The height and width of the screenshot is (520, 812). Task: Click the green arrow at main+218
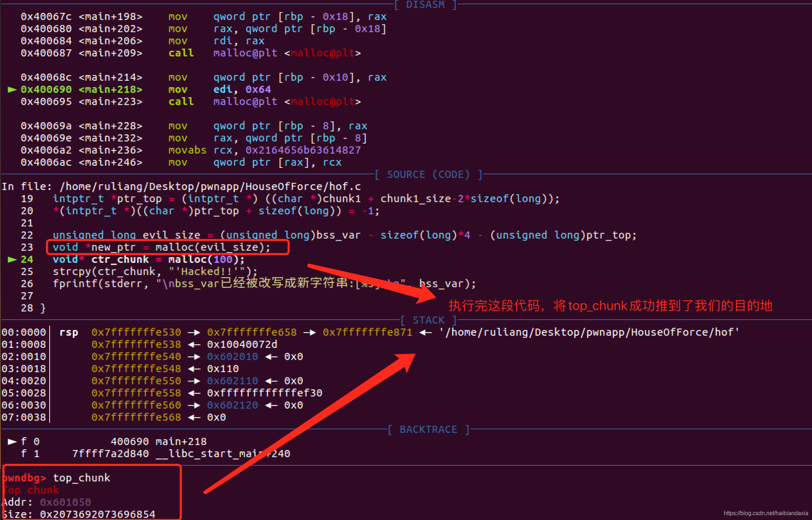pyautogui.click(x=12, y=89)
